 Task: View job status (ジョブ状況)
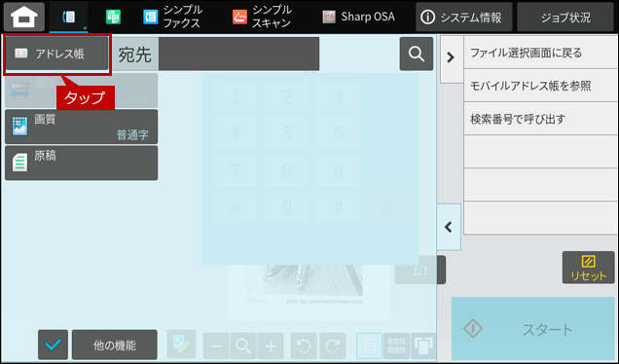coord(565,17)
